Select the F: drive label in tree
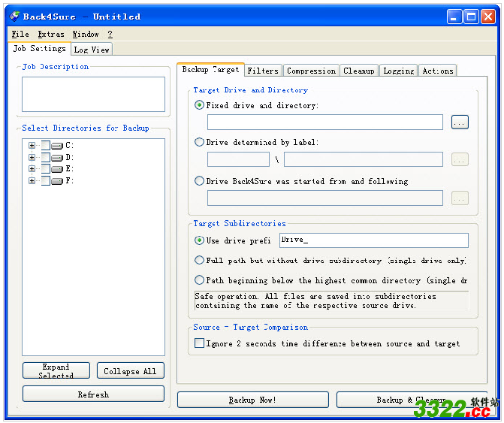The image size is (504, 423). coord(69,180)
